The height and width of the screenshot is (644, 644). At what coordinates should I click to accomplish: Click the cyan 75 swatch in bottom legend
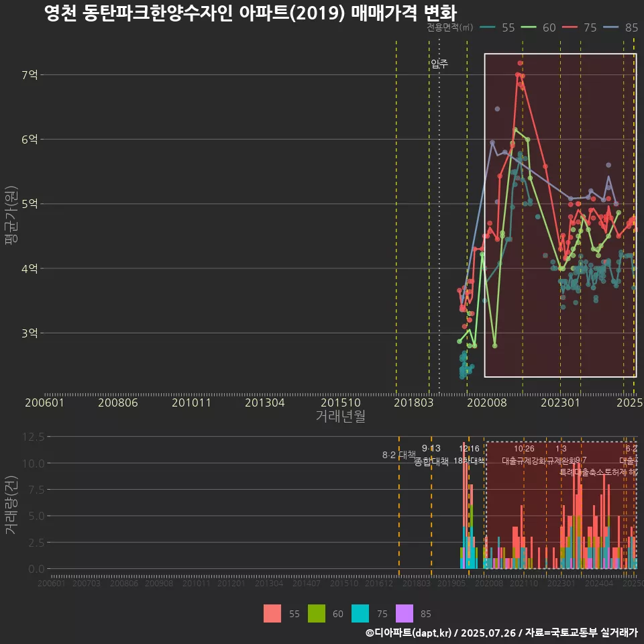pos(360,614)
